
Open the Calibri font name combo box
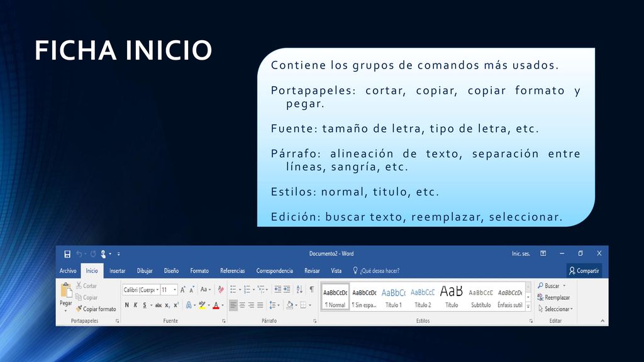[x=142, y=290]
